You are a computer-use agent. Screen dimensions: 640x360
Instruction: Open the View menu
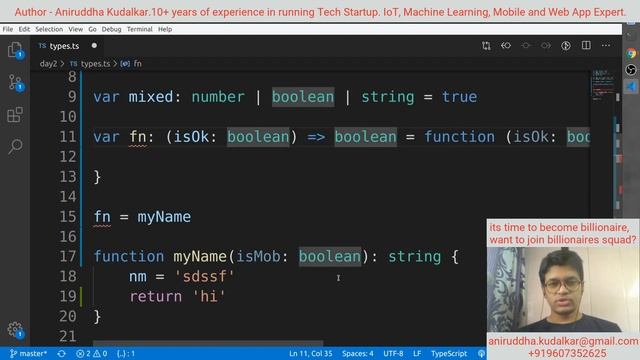(76, 29)
